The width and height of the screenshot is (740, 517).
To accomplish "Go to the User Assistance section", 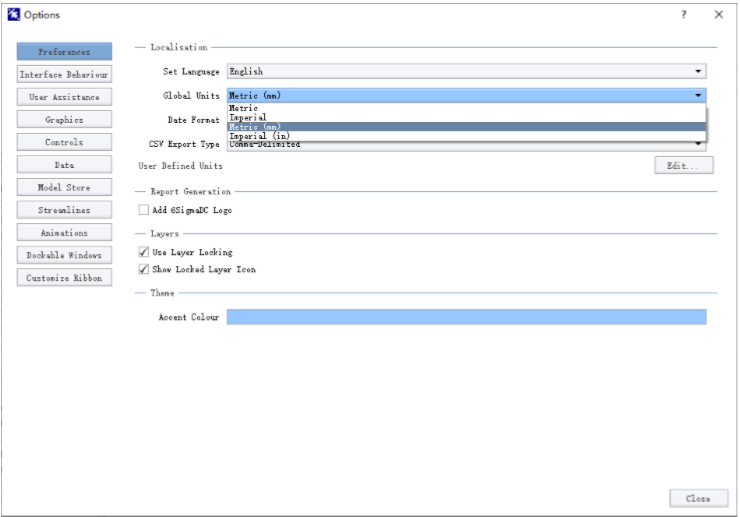I will pyautogui.click(x=65, y=97).
